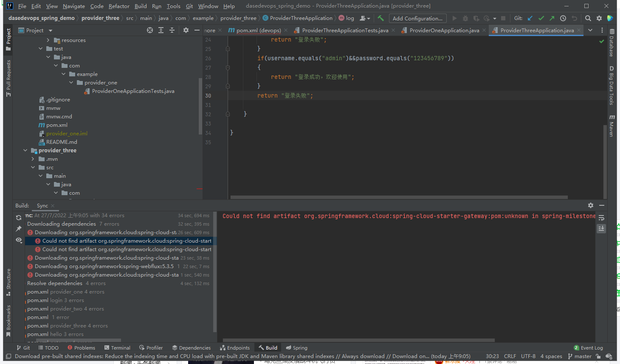Click locate opened file target icon
This screenshot has height=364, width=620.
pos(149,30)
